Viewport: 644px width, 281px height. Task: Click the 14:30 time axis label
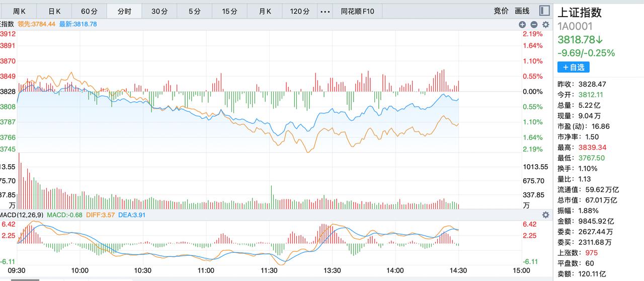click(458, 270)
